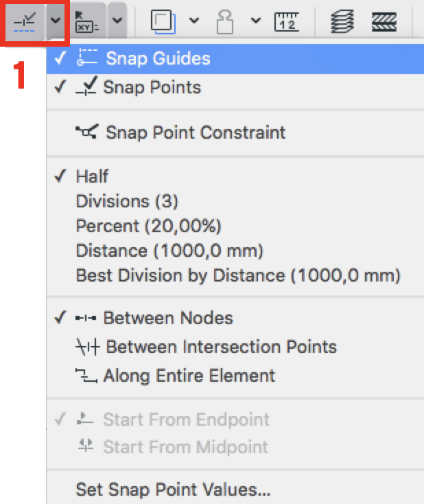Choose Percent (20,00%) option
The width and height of the screenshot is (424, 504).
[x=148, y=226]
